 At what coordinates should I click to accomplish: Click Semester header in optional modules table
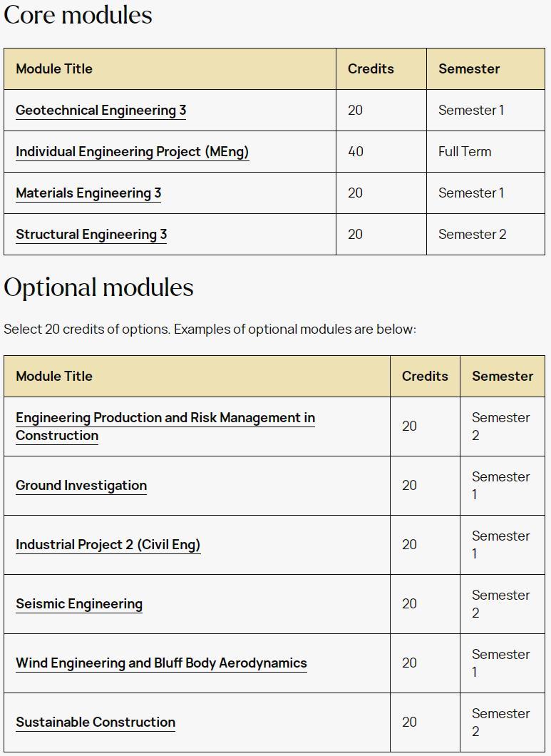(x=503, y=376)
